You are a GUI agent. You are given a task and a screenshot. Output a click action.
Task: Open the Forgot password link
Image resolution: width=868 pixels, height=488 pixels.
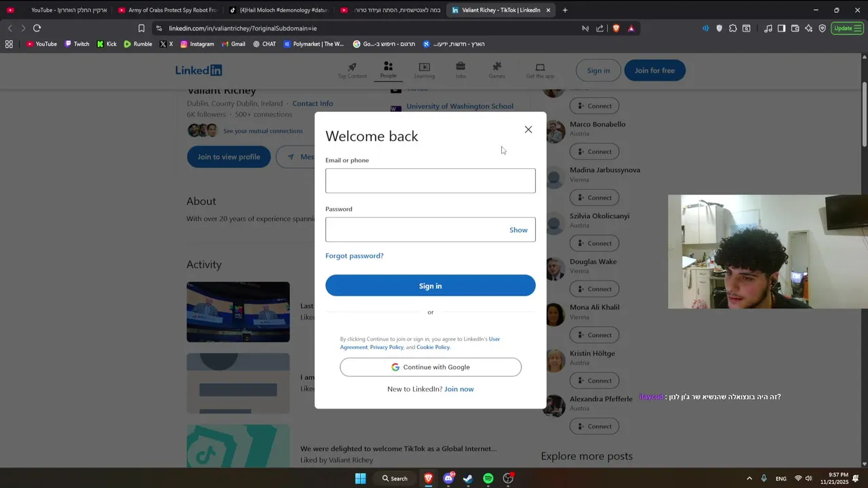[354, 256]
